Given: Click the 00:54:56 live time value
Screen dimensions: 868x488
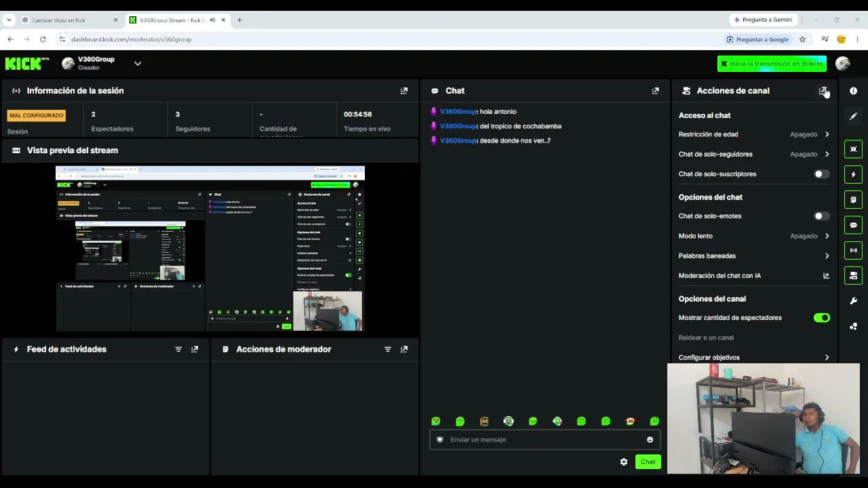Looking at the screenshot, I should point(357,115).
